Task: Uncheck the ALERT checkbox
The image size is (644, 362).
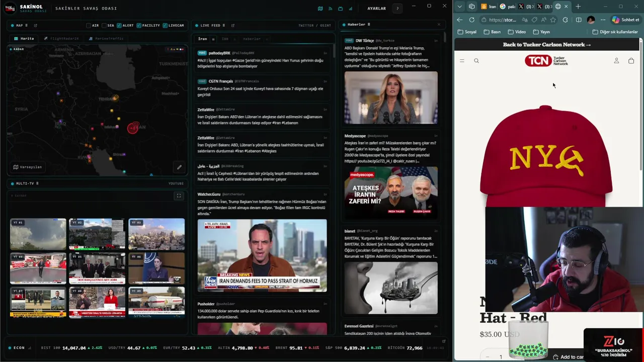Action: tap(119, 25)
